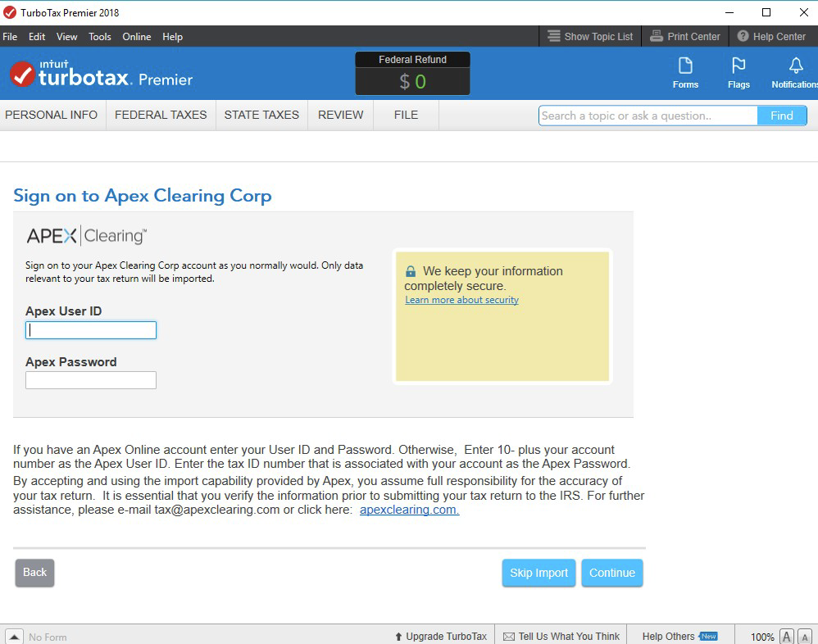Click Upgrade TurboTax in status bar
The image size is (818, 644).
click(x=441, y=636)
